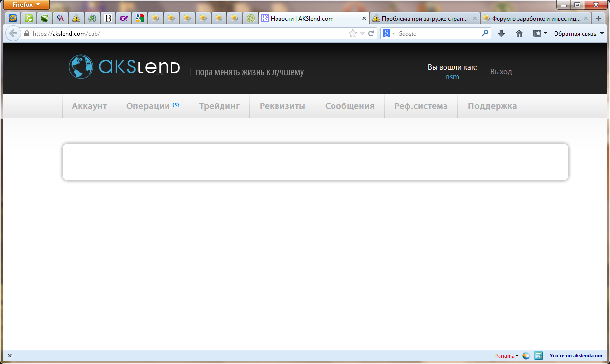This screenshot has height=364, width=610.
Task: Bookmark this page with the star icon
Action: [x=352, y=34]
